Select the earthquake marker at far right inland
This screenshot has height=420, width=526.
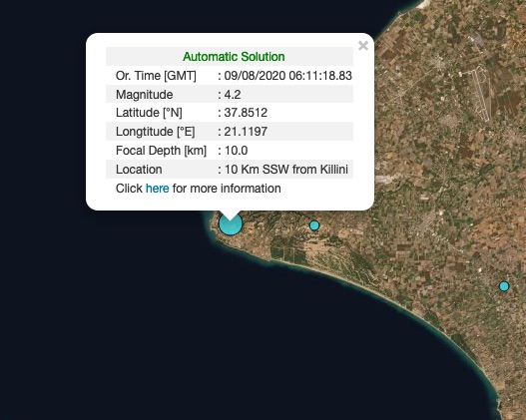[x=504, y=286]
